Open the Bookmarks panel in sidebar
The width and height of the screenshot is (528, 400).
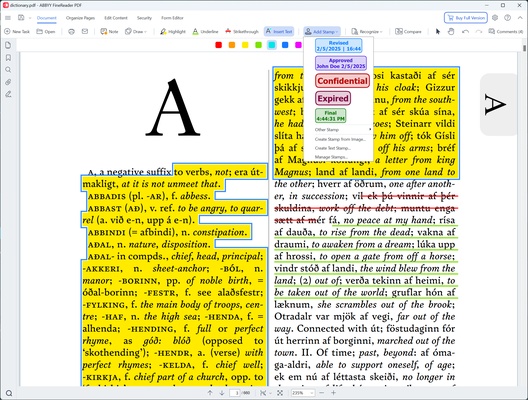coord(8,58)
